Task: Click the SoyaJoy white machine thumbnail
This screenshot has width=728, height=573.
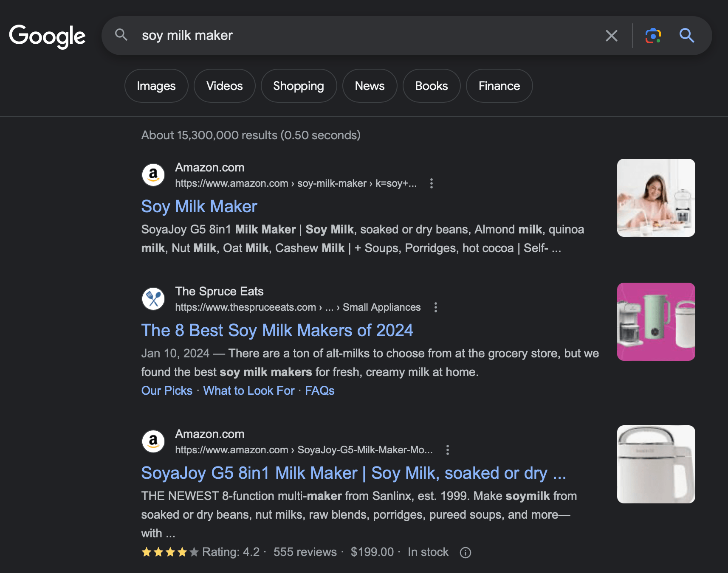Action: [x=656, y=464]
